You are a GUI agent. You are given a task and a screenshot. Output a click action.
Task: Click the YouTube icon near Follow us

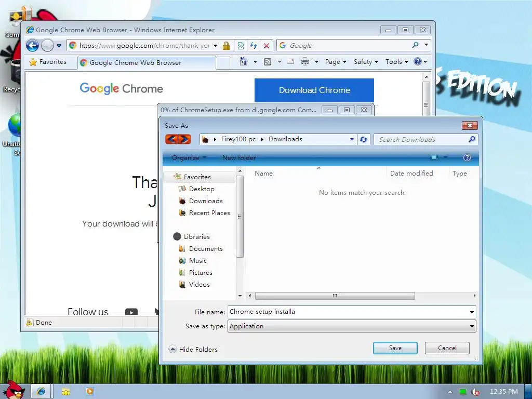pos(131,312)
